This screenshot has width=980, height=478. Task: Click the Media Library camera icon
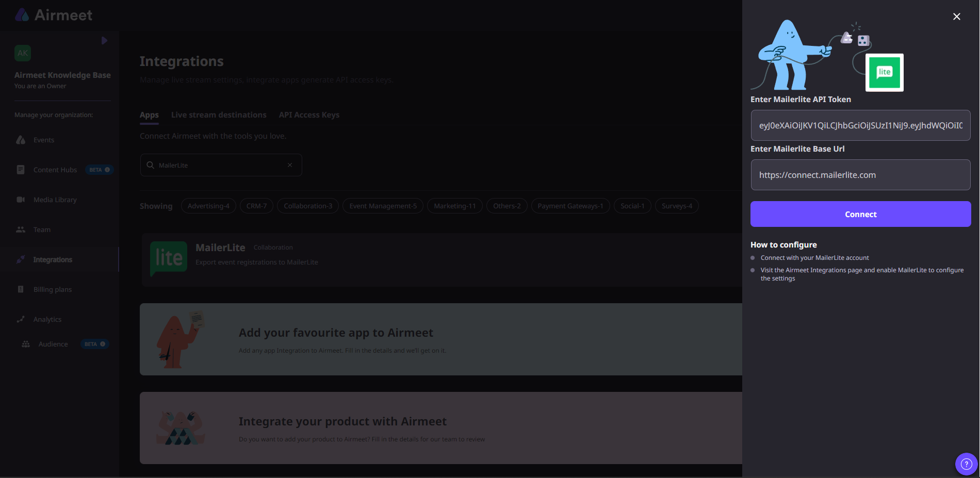click(21, 200)
